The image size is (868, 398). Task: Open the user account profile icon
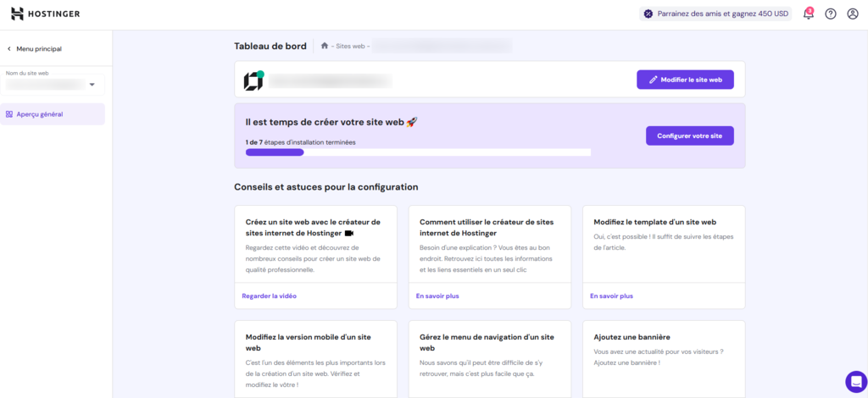click(853, 14)
